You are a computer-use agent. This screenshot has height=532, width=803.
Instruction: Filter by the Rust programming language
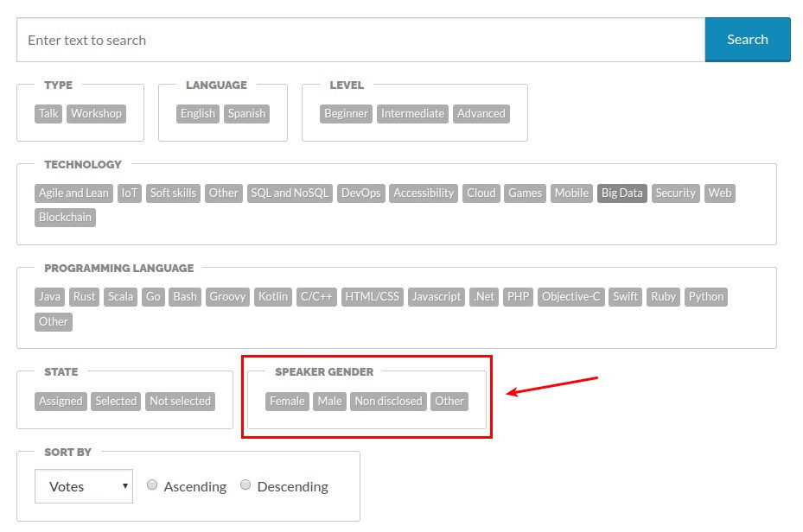(x=84, y=296)
